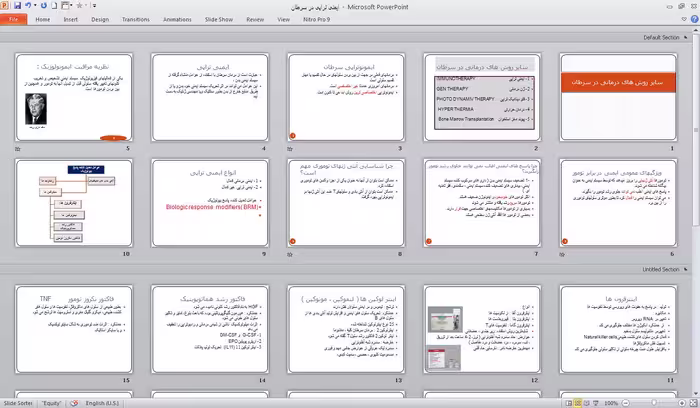Click English (U.S.) language in status bar
This screenshot has height=408, width=700.
coord(102,403)
